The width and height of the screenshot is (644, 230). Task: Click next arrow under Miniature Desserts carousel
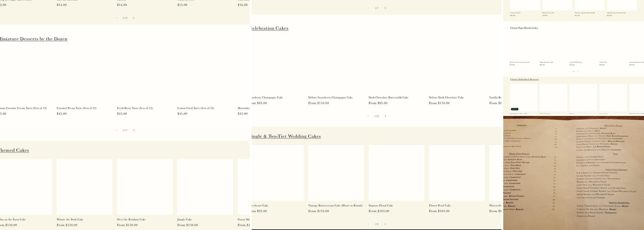coord(134,130)
